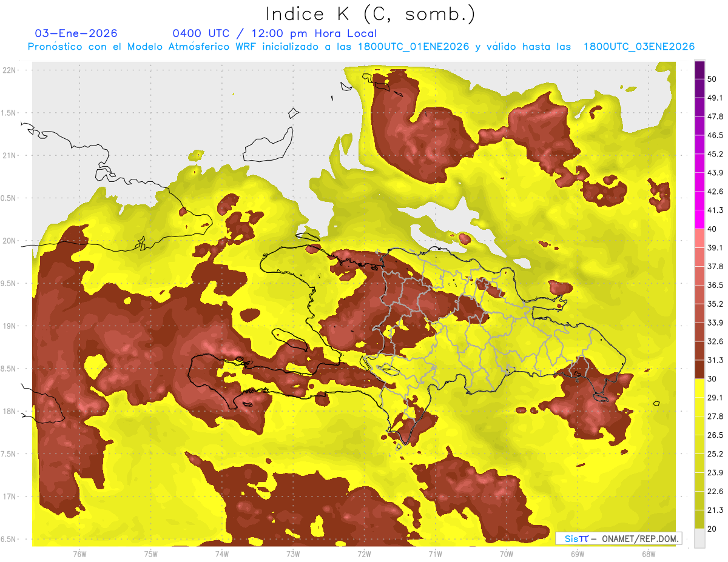Pick the colorbar value "25.2"
This screenshot has height=562, width=728.
pos(715,453)
